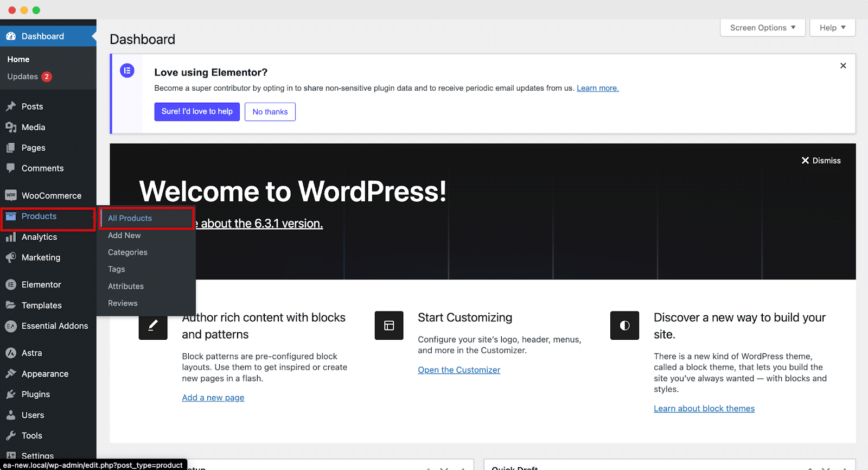
Task: Click the Tools wrench icon
Action: click(x=11, y=435)
